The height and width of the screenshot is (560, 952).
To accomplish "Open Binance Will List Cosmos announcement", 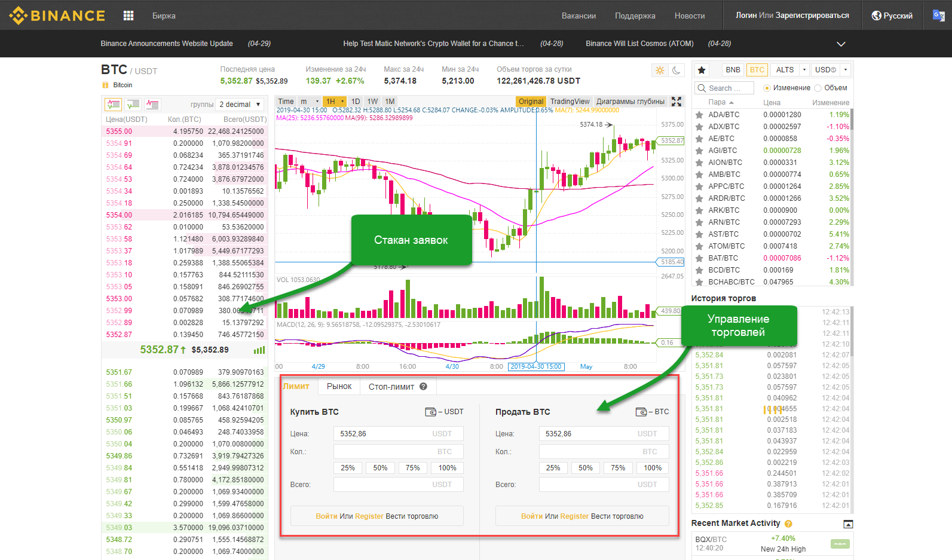I will 639,44.
